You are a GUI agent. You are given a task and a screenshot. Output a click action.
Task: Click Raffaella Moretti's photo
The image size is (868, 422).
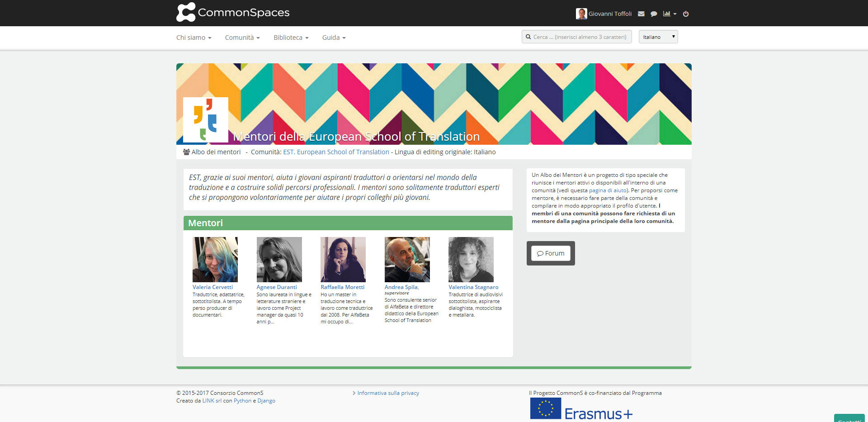[x=343, y=260]
